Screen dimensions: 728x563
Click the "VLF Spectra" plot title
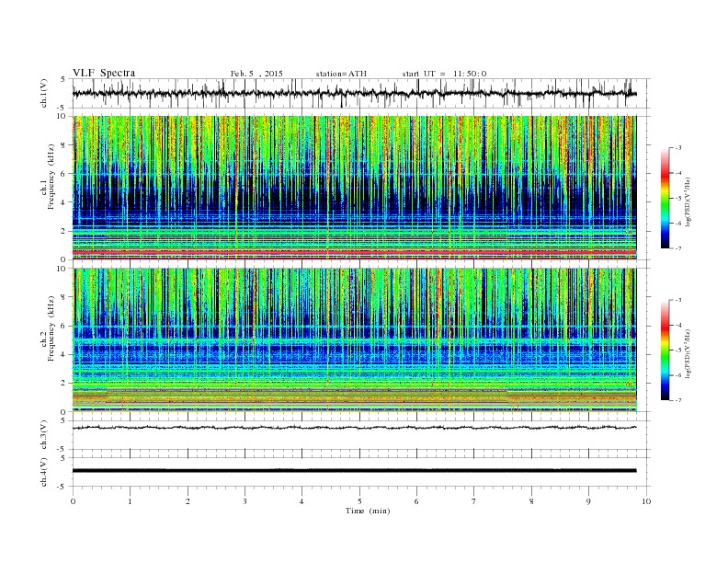[x=104, y=73]
